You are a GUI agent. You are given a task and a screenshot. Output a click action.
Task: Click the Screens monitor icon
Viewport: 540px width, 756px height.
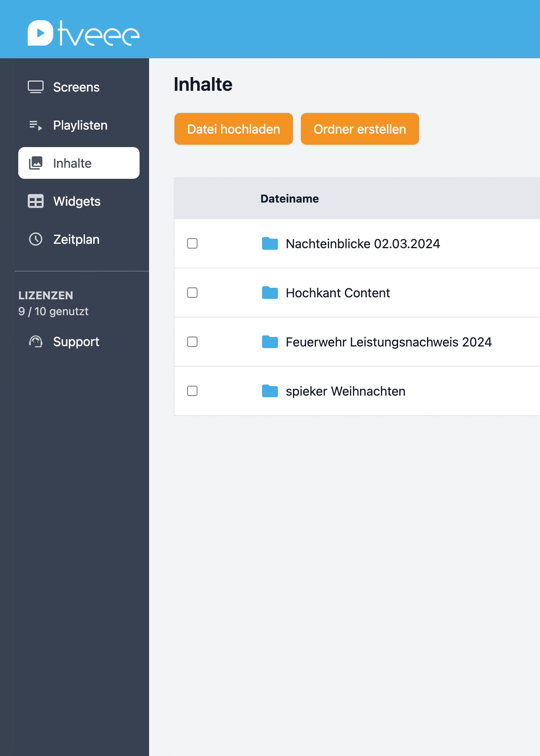click(x=36, y=87)
